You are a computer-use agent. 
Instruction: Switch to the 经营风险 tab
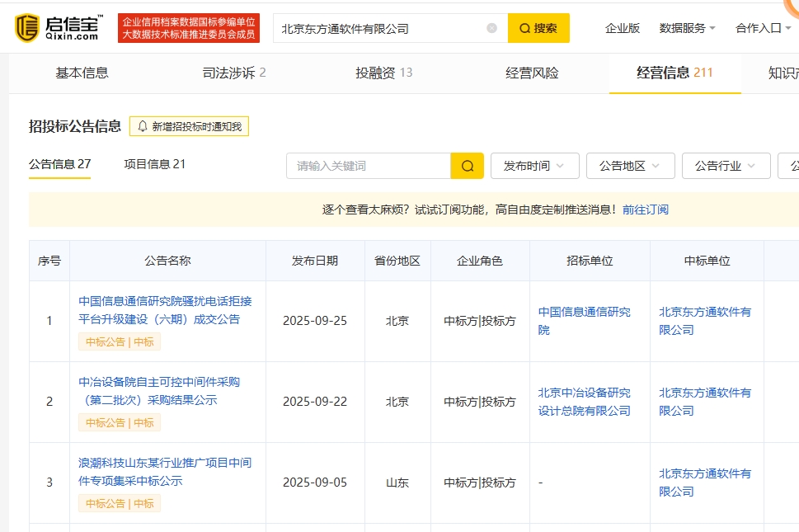coord(532,73)
